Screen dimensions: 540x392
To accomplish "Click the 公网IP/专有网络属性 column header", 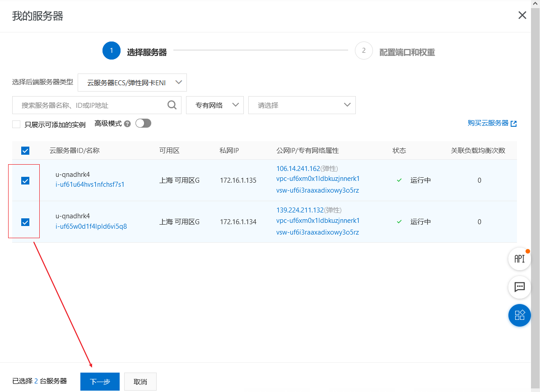I will pos(307,150).
